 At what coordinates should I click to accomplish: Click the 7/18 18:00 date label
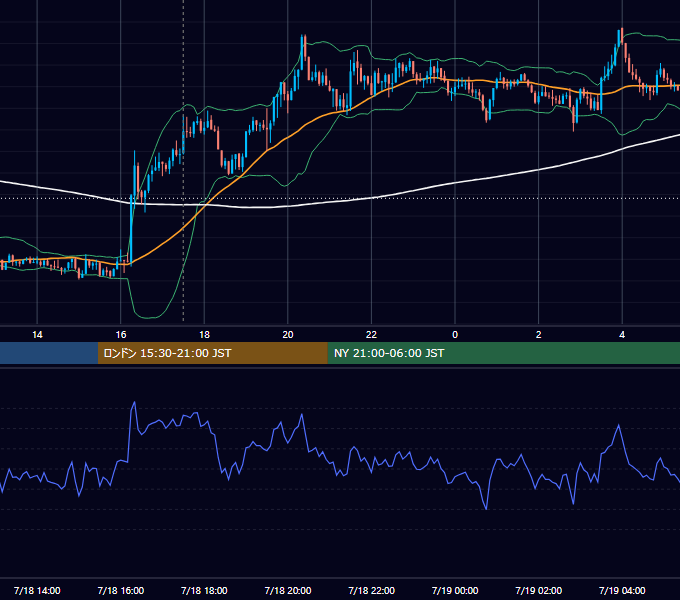(x=204, y=590)
